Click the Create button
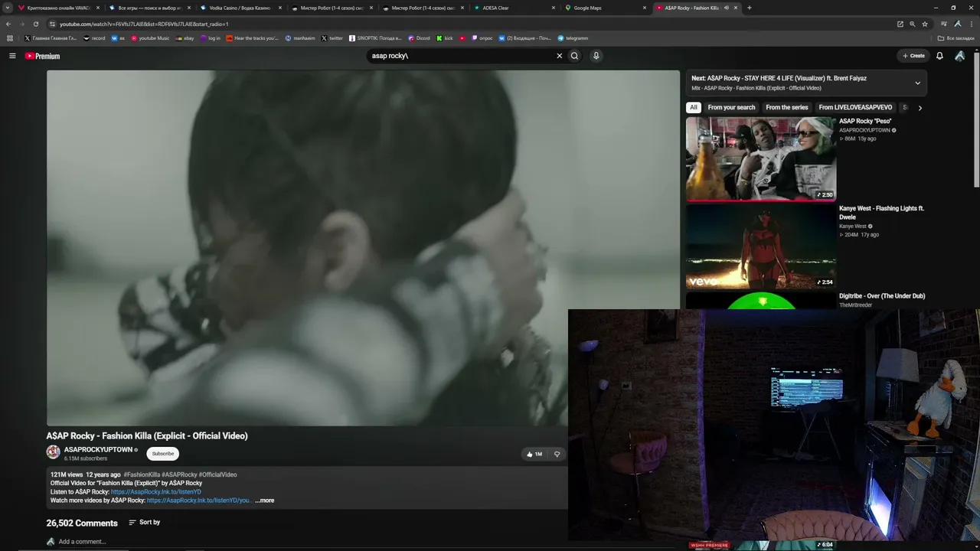This screenshot has height=551, width=980. [913, 56]
